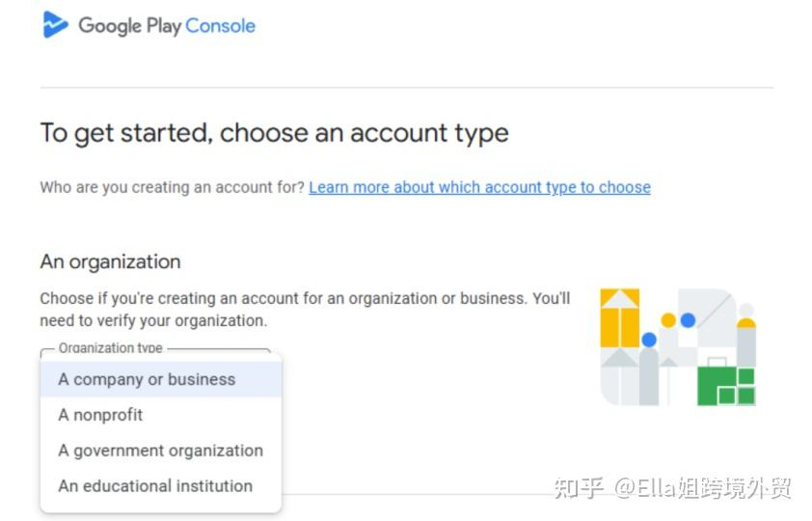Click the yellow circle in the illustration
812x521 pixels.
[x=668, y=319]
